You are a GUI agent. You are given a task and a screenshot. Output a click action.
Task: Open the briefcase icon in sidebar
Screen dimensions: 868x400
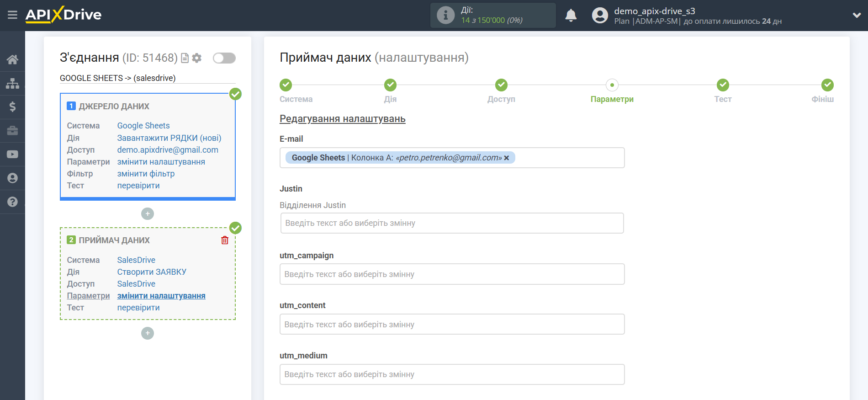12,131
